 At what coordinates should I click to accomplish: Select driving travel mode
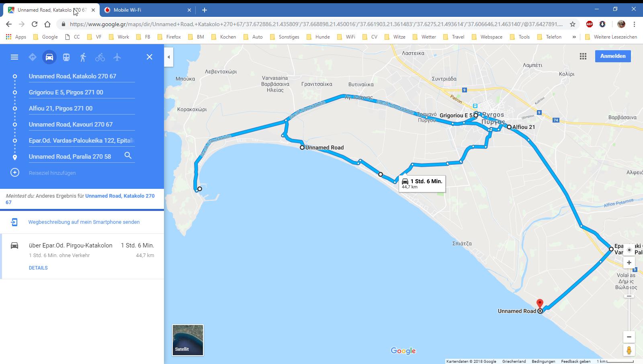(x=49, y=57)
